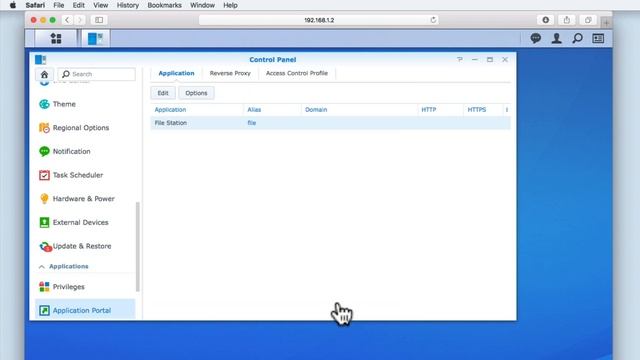Open the Help menu
This screenshot has height=360, width=640.
[230, 5]
